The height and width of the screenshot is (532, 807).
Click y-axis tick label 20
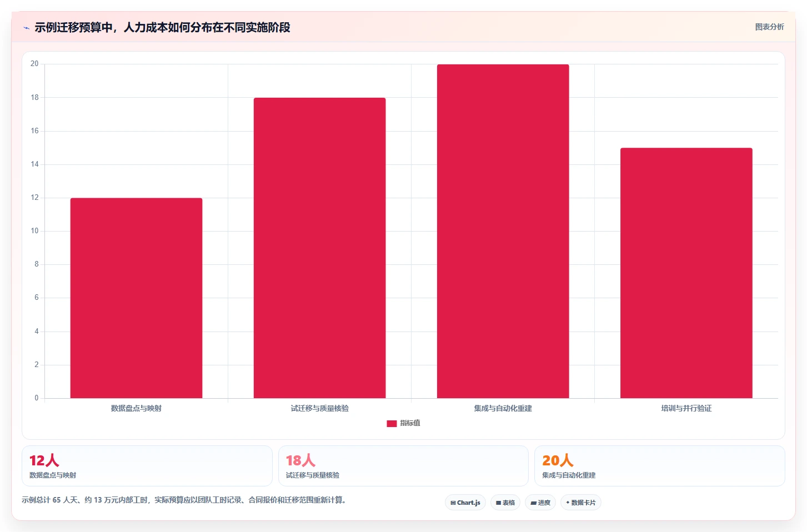[34, 64]
